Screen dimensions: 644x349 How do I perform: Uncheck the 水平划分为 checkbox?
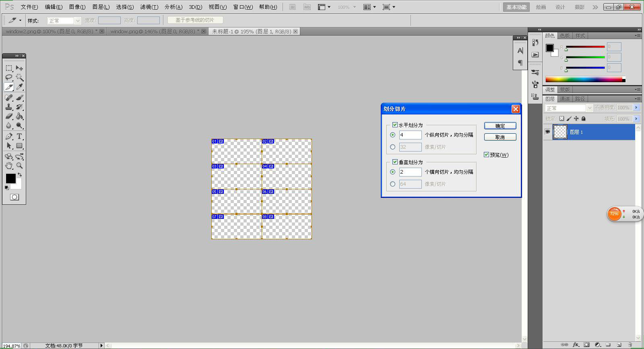395,125
